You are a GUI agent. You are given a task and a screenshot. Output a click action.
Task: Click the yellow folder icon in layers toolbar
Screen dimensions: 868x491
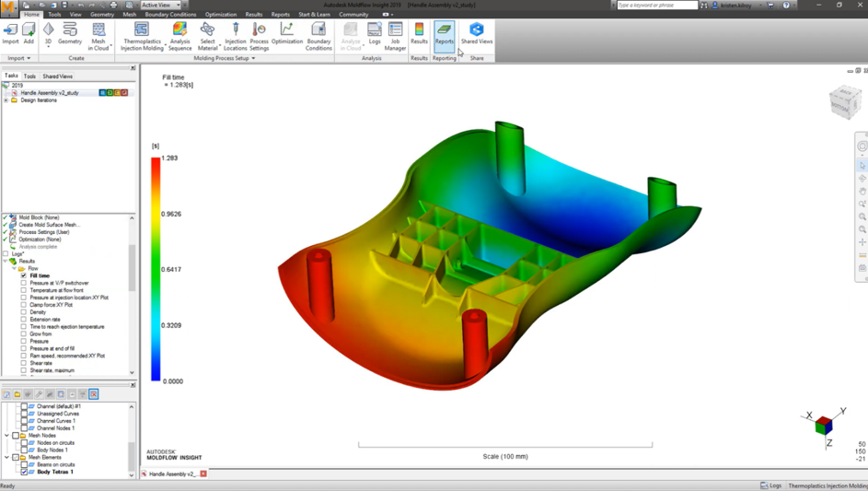17,394
